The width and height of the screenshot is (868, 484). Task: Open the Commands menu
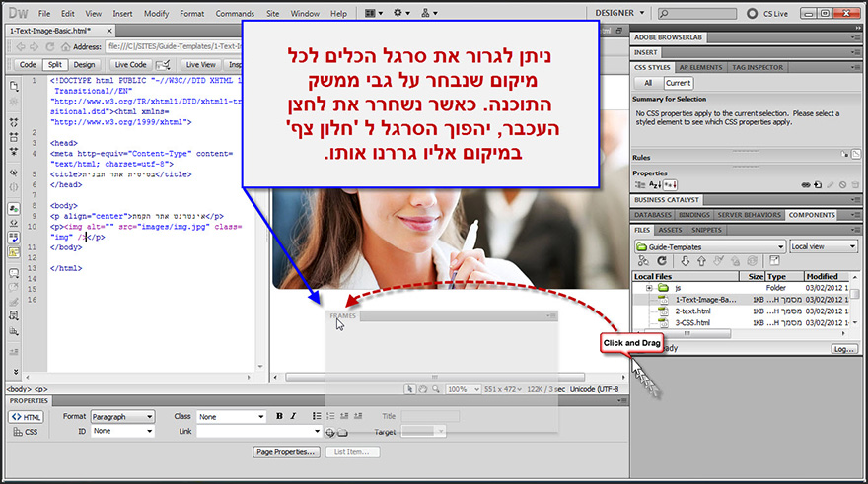click(x=235, y=13)
